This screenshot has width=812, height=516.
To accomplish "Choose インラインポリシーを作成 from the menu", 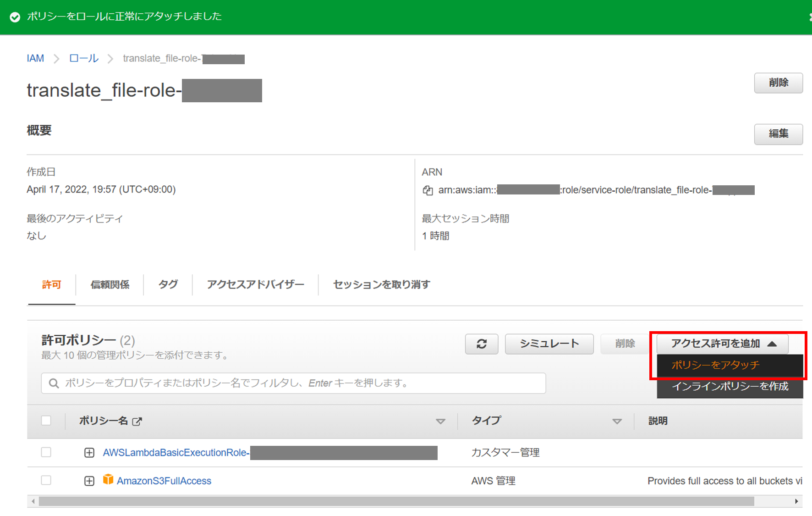I will tap(730, 387).
